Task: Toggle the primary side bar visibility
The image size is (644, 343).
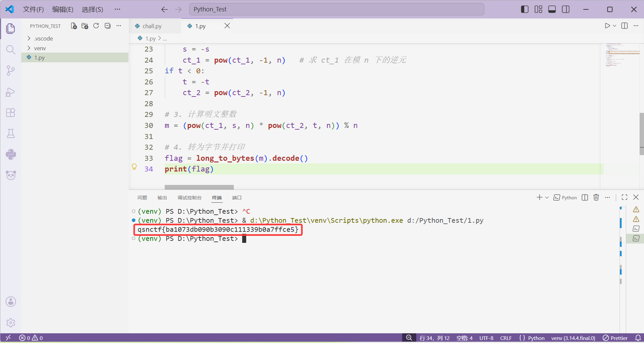Action: click(x=525, y=9)
